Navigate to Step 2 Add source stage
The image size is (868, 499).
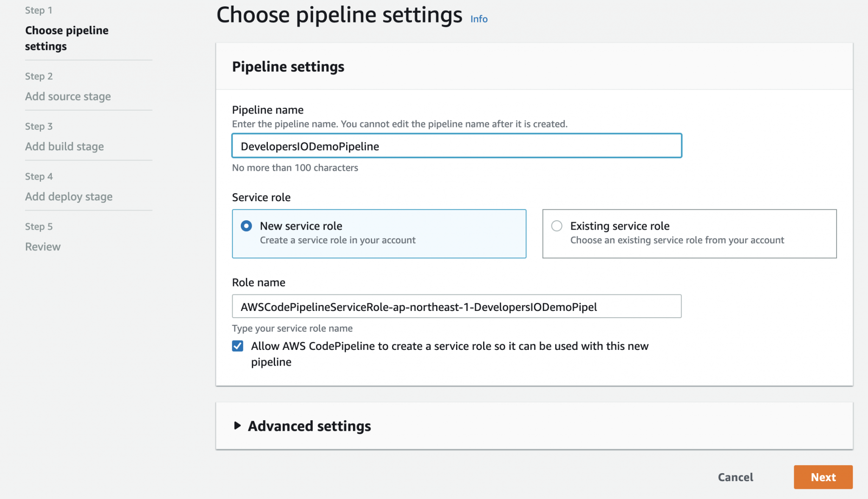point(68,96)
